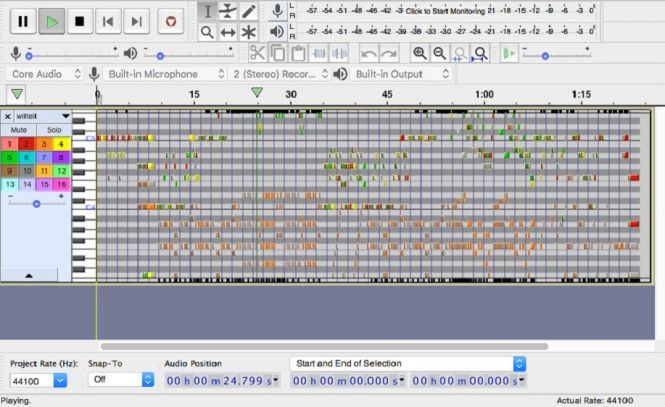
Task: Open the Core Audio host dropdown
Action: pos(45,74)
